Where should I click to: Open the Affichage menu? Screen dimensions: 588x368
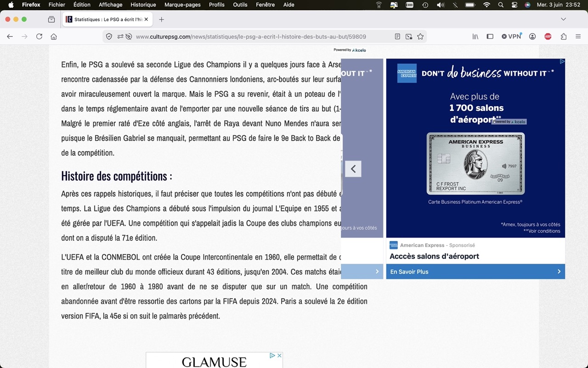point(111,5)
